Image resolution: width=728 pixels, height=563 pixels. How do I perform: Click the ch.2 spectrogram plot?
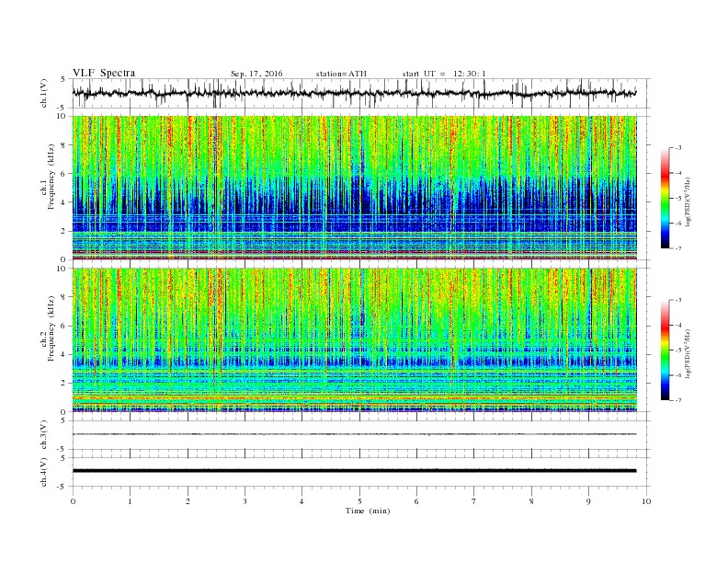(x=355, y=340)
